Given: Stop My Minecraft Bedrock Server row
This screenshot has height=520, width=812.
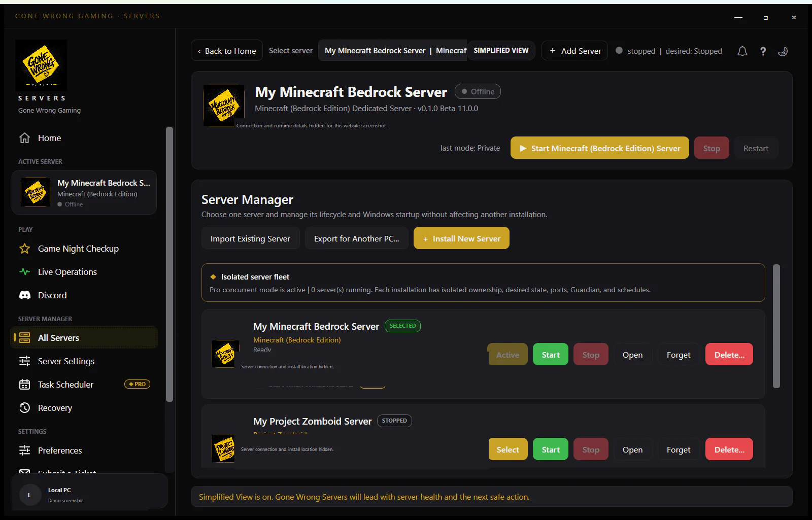Looking at the screenshot, I should tap(591, 355).
